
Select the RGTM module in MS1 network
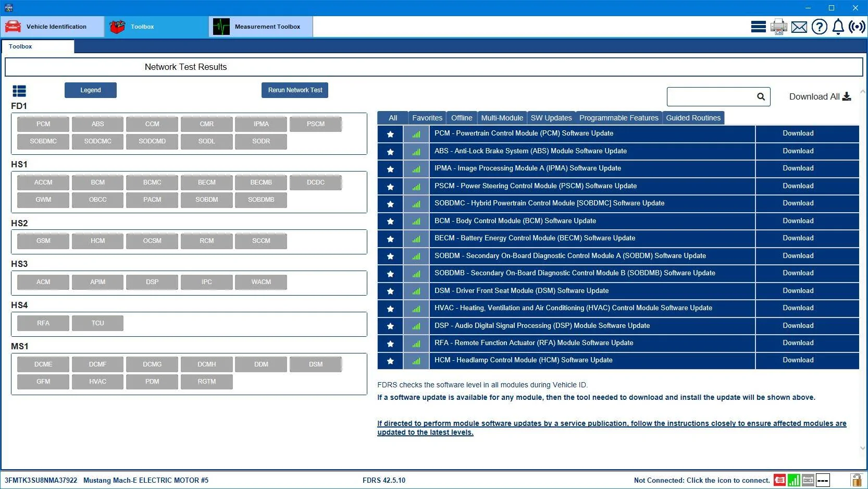[x=207, y=382]
